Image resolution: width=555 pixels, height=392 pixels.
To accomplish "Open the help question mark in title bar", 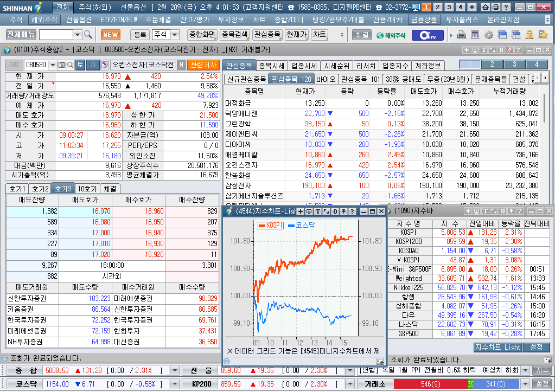I will pos(506,7).
